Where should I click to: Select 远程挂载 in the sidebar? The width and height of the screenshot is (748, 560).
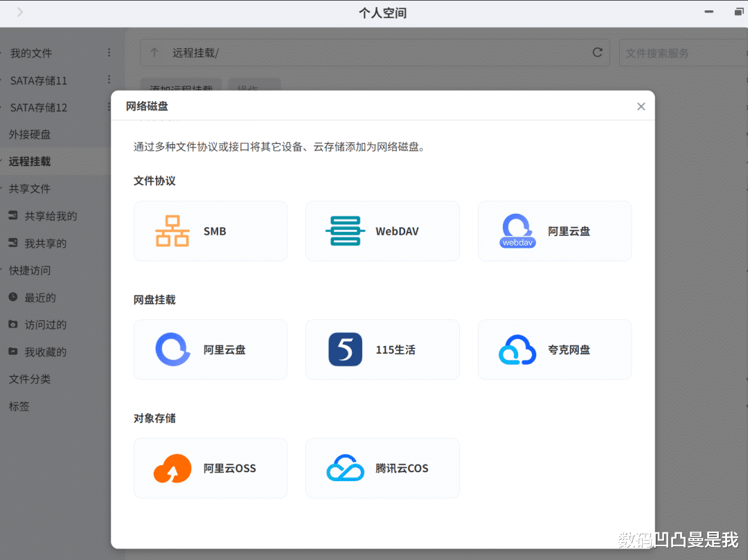30,161
